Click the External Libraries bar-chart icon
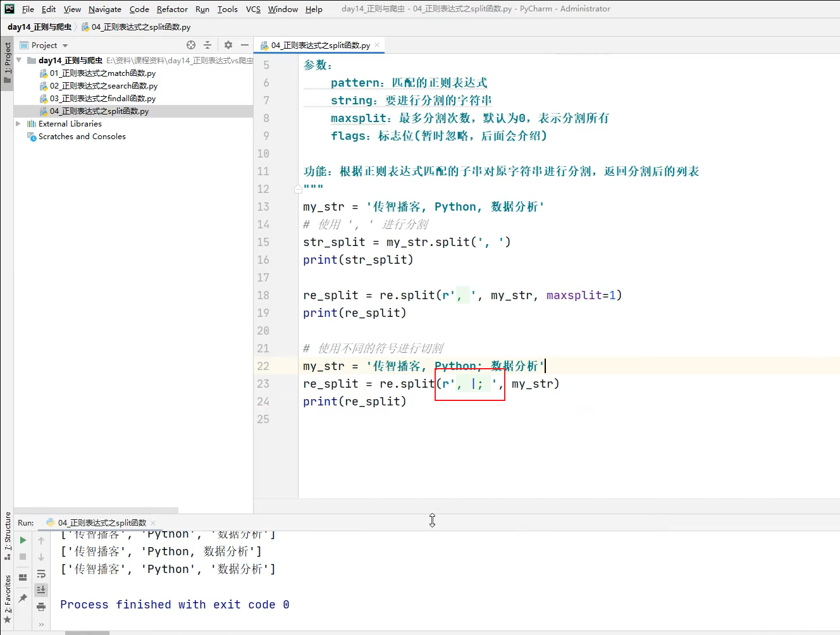Screen dimensions: 840x635 pyautogui.click(x=32, y=123)
